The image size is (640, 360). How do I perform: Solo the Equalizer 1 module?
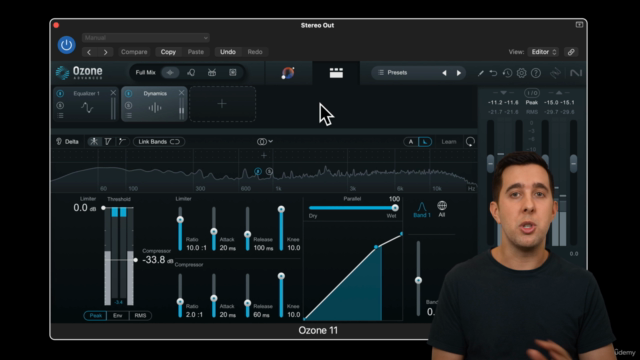point(60,105)
